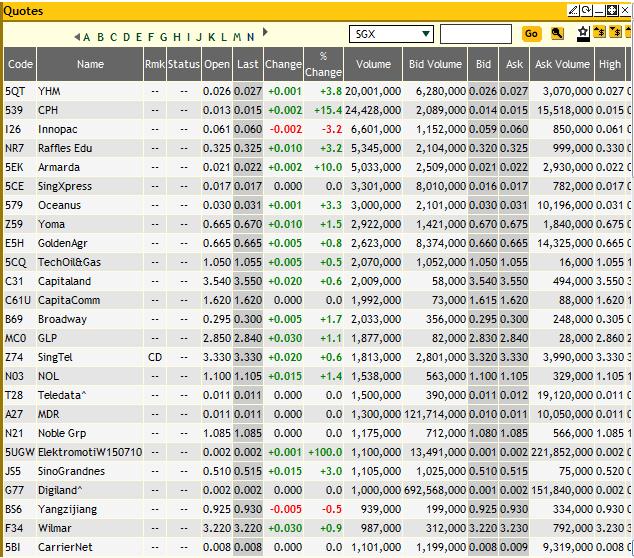
Task: Filter stocks by letter D
Action: (127, 37)
